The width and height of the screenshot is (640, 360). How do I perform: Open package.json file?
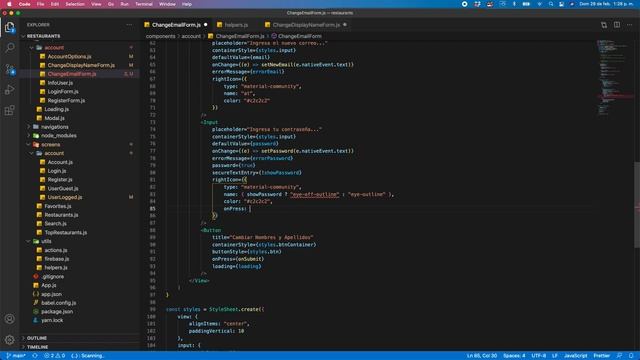click(57, 311)
